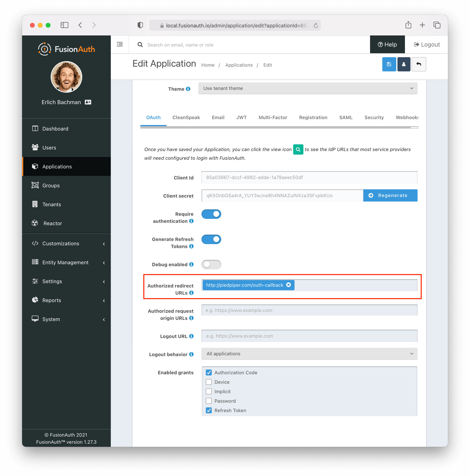The width and height of the screenshot is (470, 476).
Task: Expand the Settings sidebar menu
Action: pyautogui.click(x=66, y=281)
